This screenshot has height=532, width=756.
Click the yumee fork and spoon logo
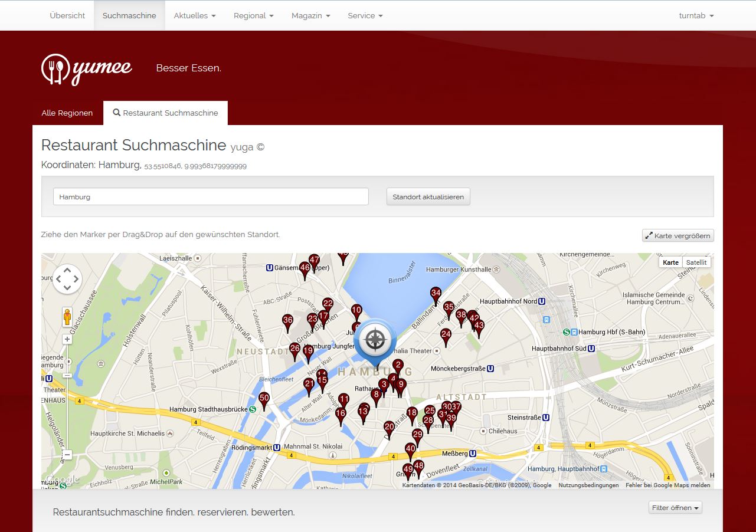click(87, 69)
